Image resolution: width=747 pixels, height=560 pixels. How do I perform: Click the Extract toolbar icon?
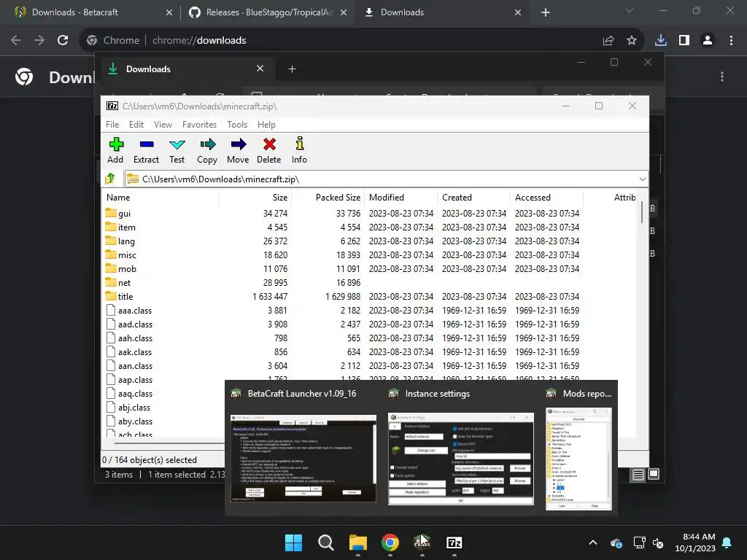pos(146,150)
